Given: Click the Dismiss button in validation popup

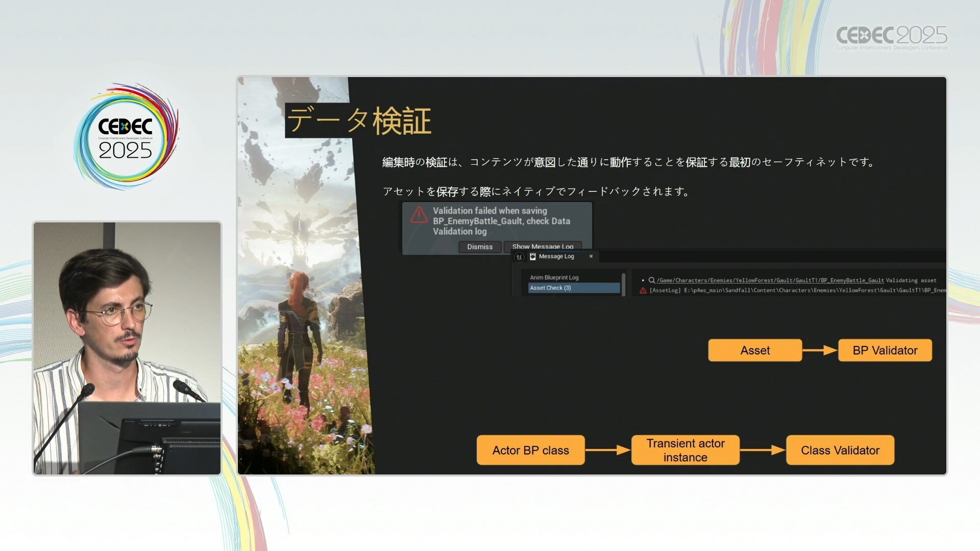Looking at the screenshot, I should pyautogui.click(x=480, y=246).
